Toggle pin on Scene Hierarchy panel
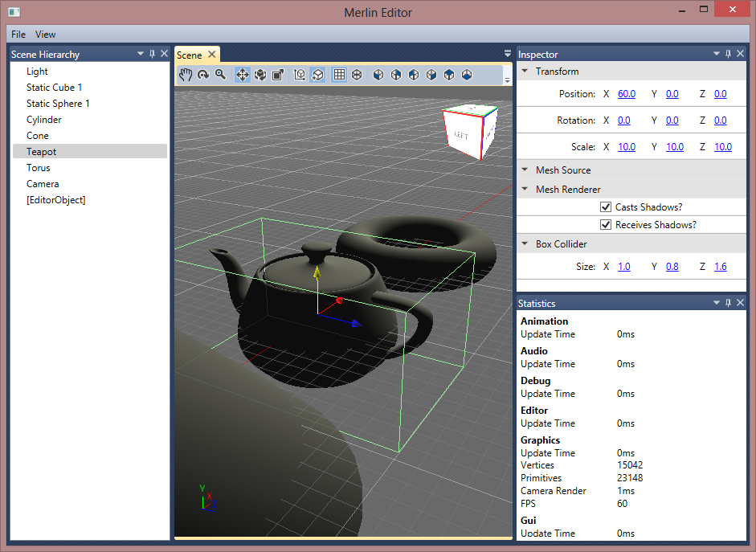The width and height of the screenshot is (756, 552). [x=153, y=54]
